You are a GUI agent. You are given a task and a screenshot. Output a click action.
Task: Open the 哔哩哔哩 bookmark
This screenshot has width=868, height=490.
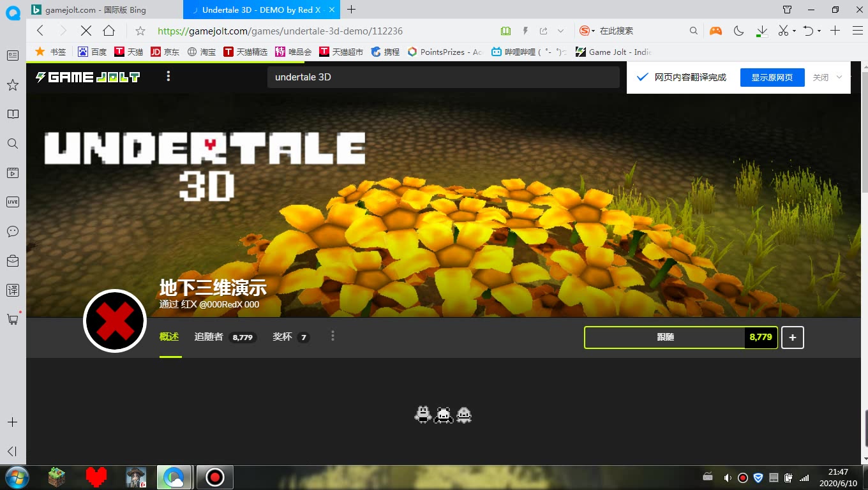tap(529, 52)
